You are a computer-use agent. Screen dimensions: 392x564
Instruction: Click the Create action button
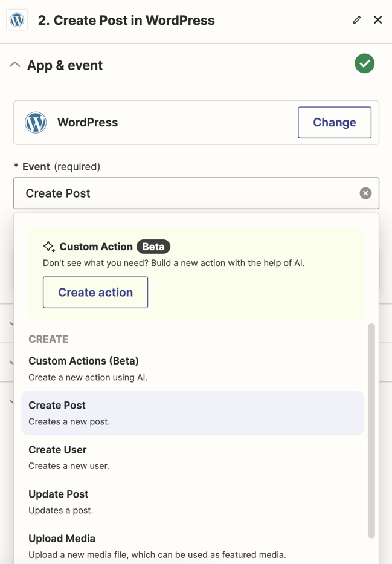95,293
